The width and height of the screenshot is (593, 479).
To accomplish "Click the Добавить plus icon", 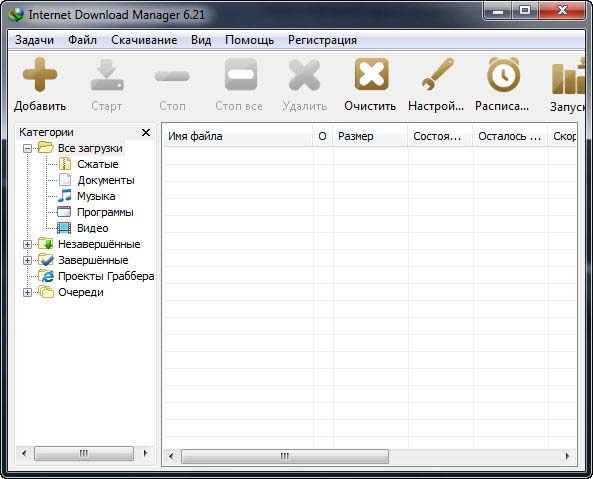I will tap(40, 74).
